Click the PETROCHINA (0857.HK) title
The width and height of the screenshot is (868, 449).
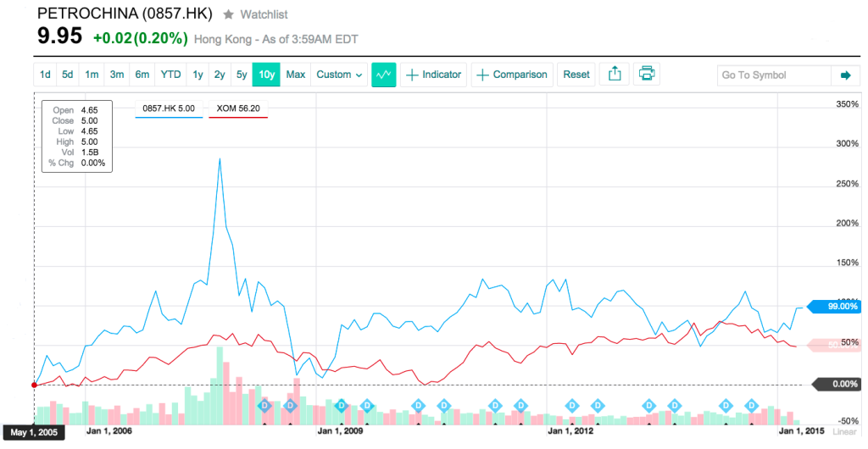click(x=125, y=14)
